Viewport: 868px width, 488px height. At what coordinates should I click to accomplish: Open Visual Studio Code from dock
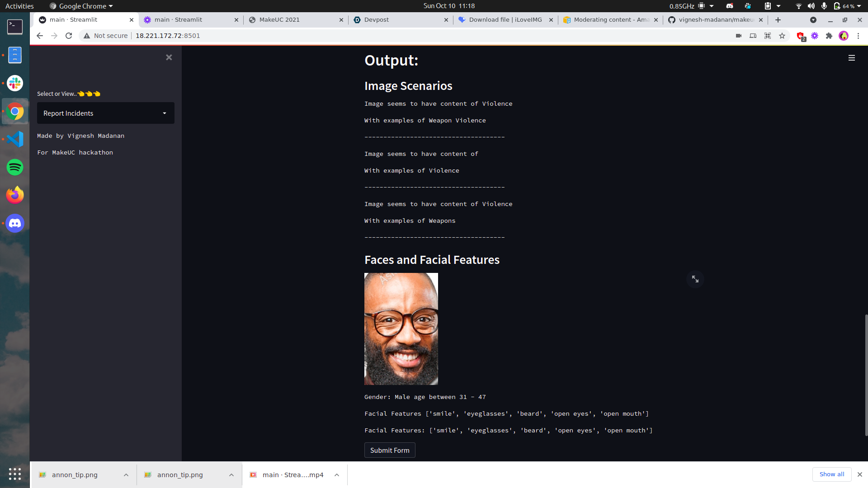coord(15,139)
